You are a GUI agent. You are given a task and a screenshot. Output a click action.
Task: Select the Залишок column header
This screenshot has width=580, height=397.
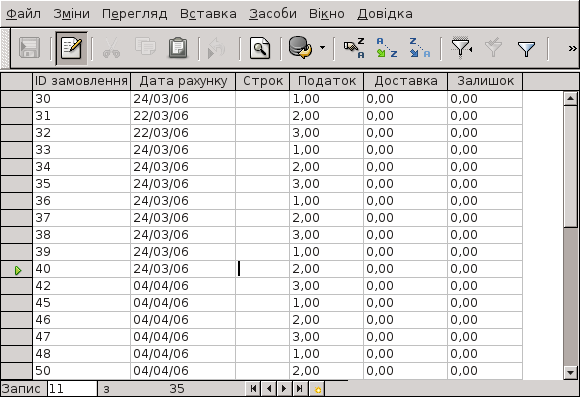[485, 81]
